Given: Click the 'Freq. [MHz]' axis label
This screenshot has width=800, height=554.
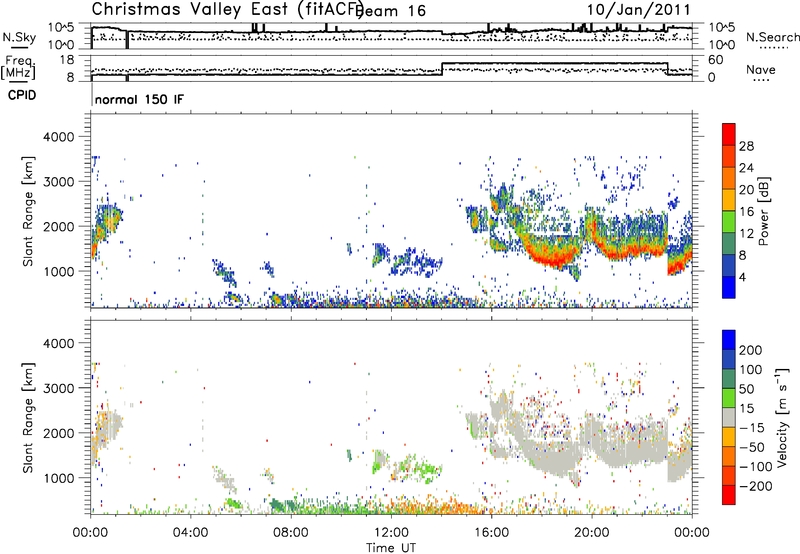Looking at the screenshot, I should click(x=18, y=68).
